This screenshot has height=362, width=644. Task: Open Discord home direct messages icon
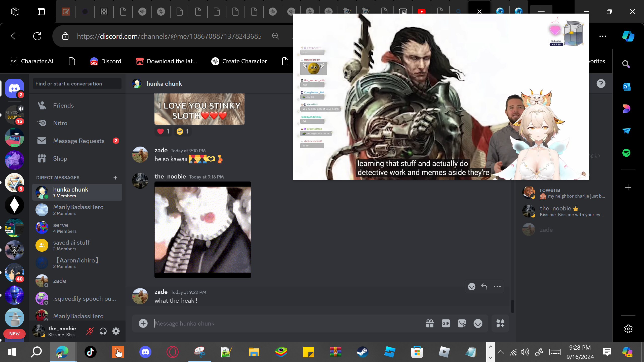pos(14,88)
